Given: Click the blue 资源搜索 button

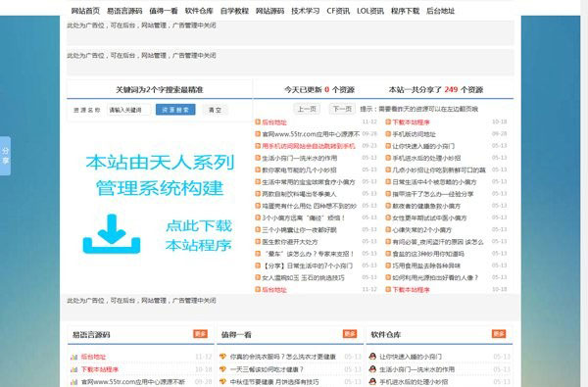Looking at the screenshot, I should (x=175, y=110).
